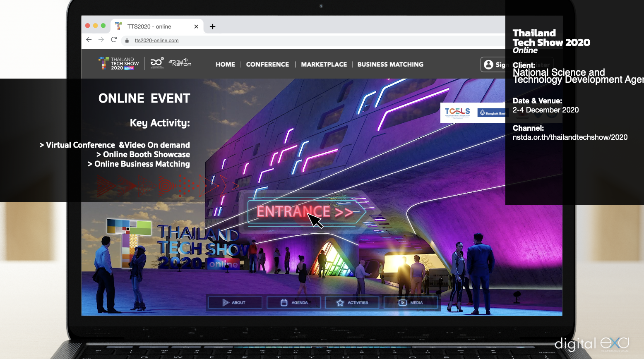The image size is (644, 359).
Task: Open a new browser tab
Action: click(212, 26)
